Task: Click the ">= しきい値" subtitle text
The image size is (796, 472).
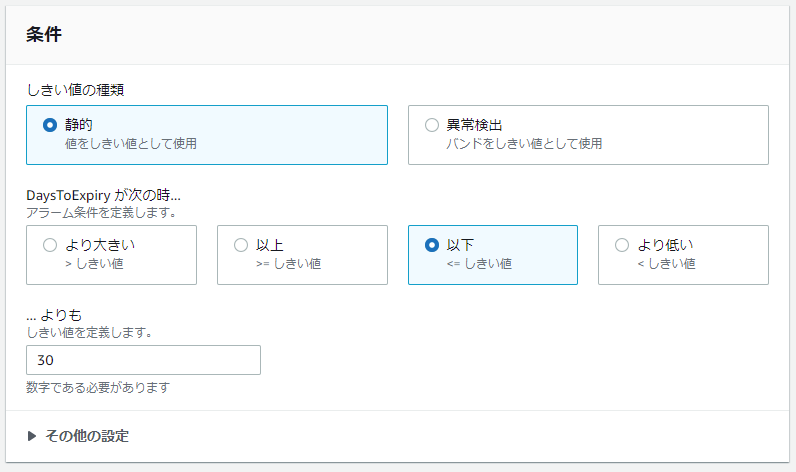Action: (x=288, y=264)
